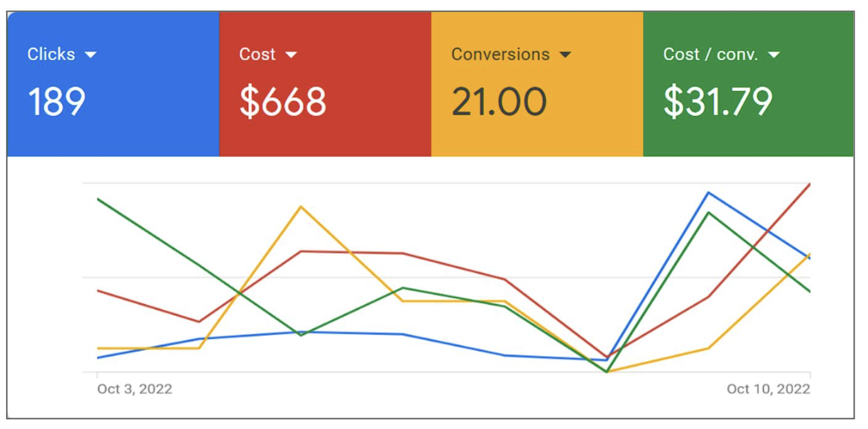The image size is (868, 429).
Task: Click the 21.00 conversions value
Action: (x=499, y=102)
